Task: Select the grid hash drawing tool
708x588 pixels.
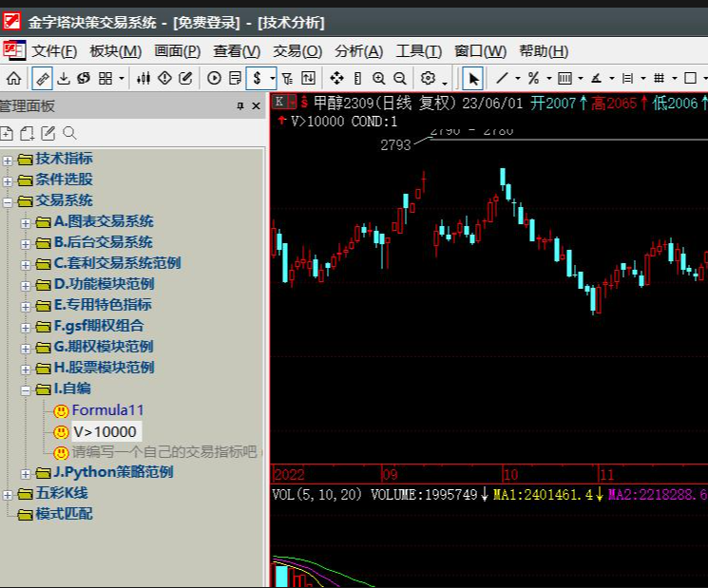Action: pyautogui.click(x=660, y=79)
